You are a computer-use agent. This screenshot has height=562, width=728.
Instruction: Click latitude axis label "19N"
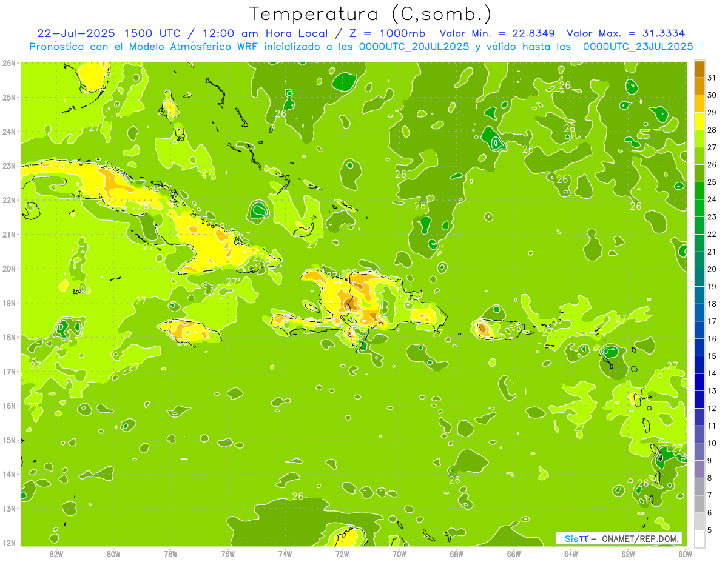8,303
